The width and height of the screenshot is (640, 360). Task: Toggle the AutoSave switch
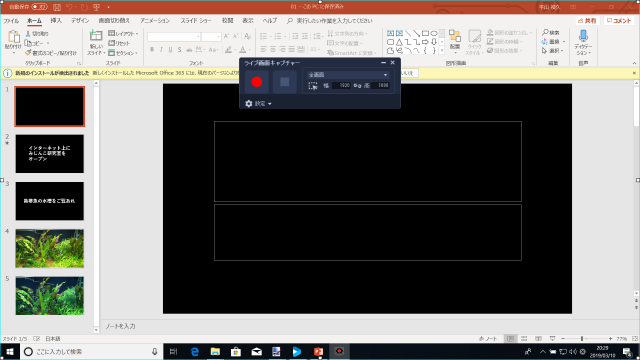39,7
